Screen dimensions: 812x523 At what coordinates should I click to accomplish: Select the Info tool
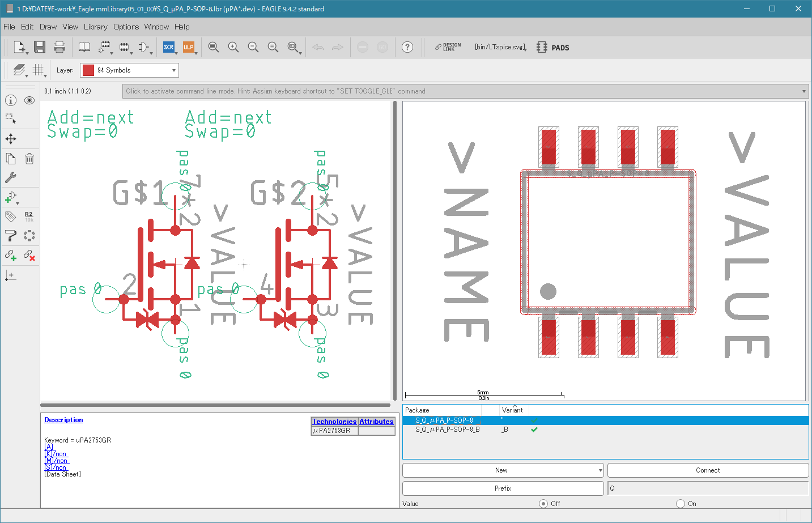(x=11, y=100)
